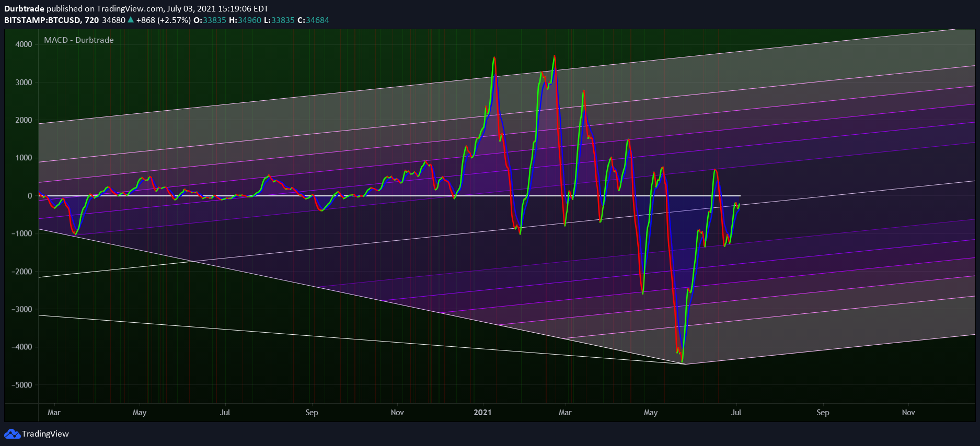Click the 3000 y-axis label

(24, 83)
